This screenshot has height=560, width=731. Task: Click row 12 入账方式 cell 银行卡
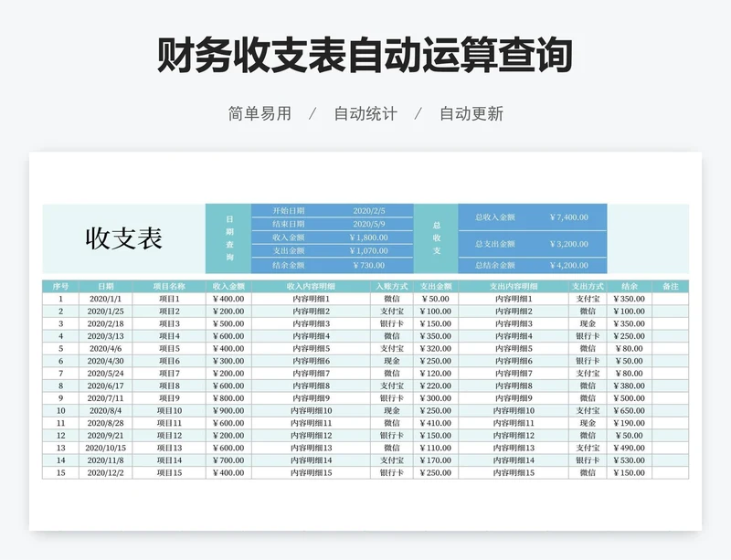point(392,436)
